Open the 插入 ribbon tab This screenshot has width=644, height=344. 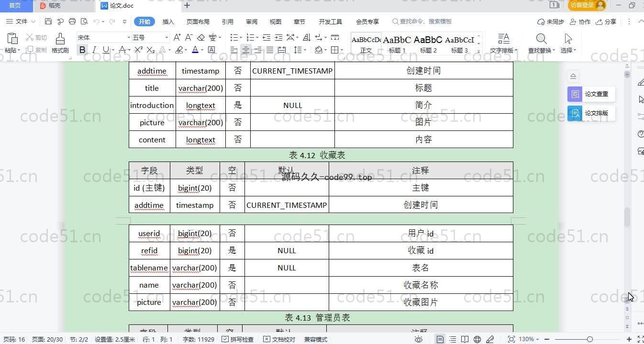click(x=168, y=21)
